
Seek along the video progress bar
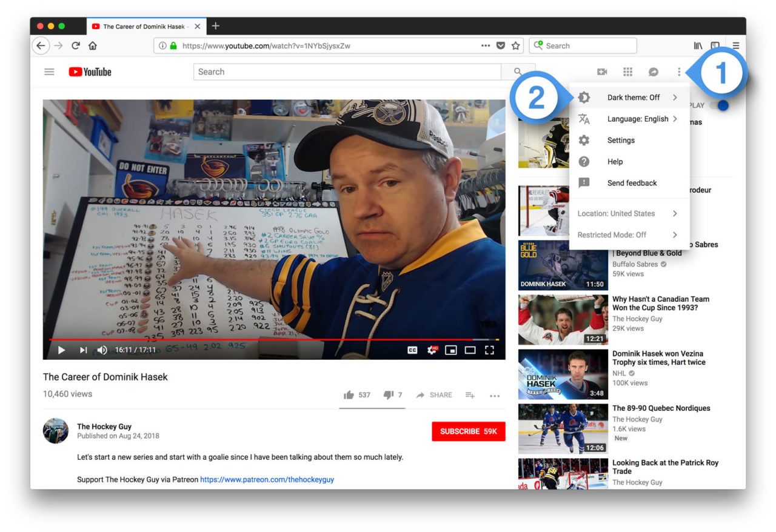273,339
